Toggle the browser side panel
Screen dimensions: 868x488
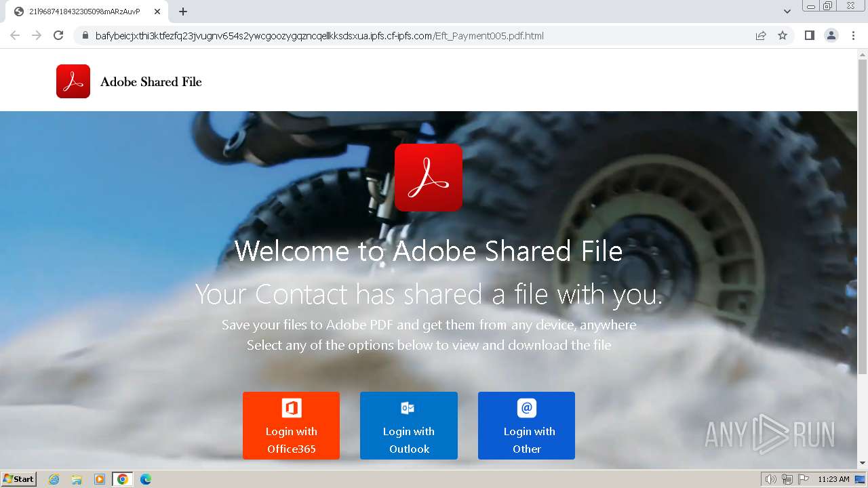point(809,35)
